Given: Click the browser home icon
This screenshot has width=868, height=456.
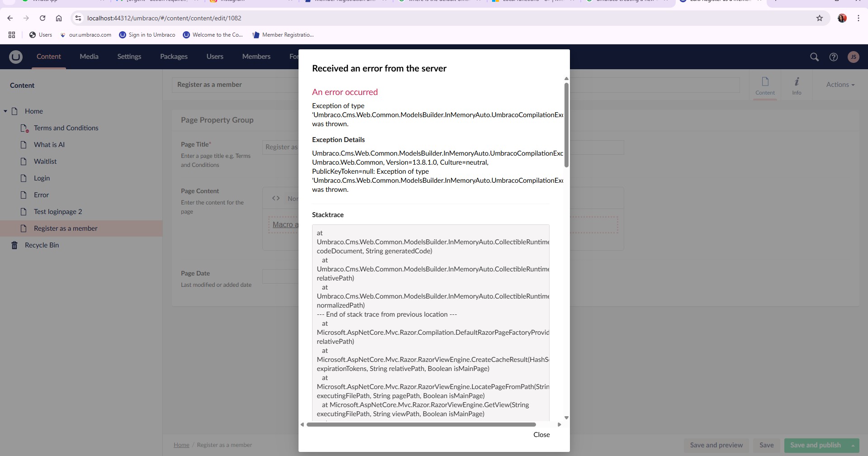Looking at the screenshot, I should coord(59,18).
